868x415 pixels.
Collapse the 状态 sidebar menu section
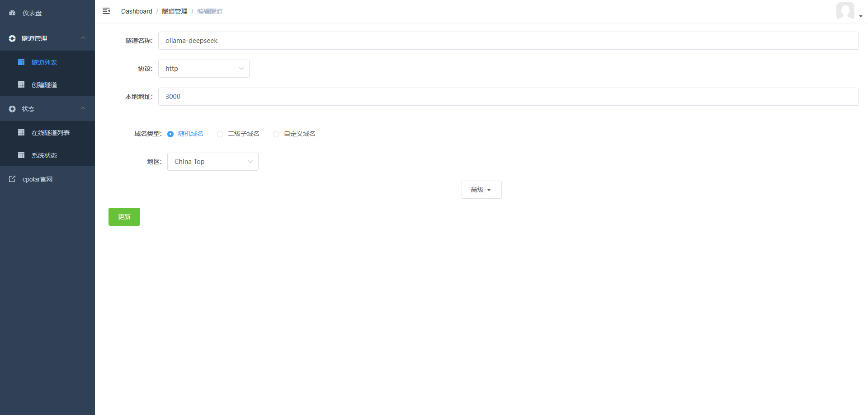(47, 109)
